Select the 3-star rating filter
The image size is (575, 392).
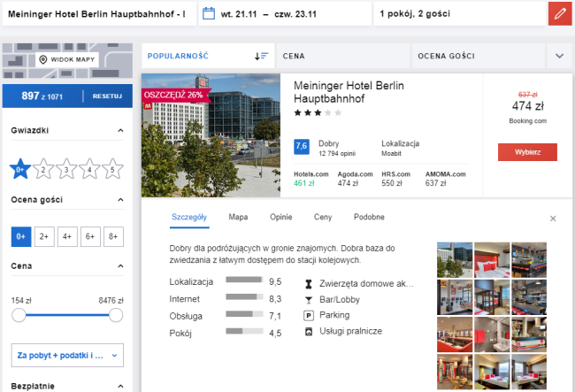click(x=66, y=170)
